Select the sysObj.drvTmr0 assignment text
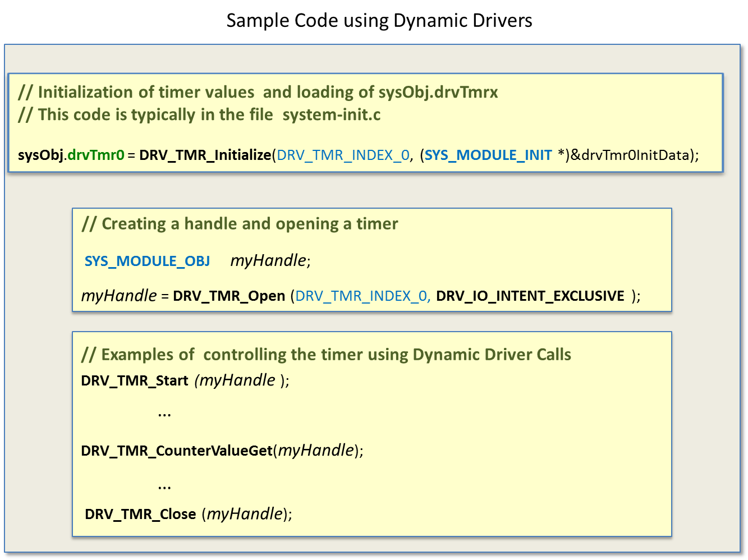The image size is (748, 560). (70, 155)
